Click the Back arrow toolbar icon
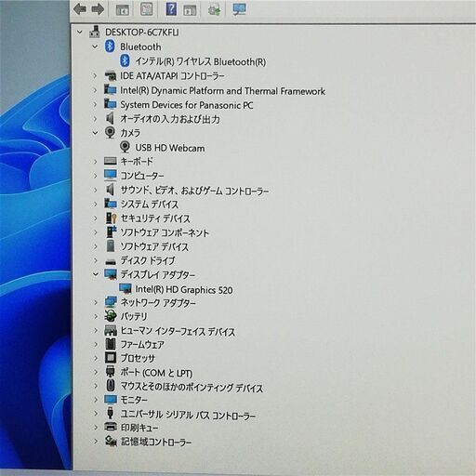476x476 pixels. (x=80, y=9)
